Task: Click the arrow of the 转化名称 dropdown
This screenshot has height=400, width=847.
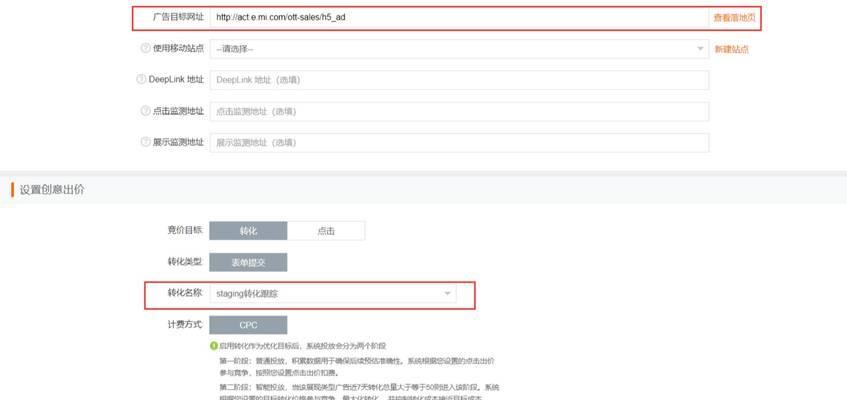Action: tap(447, 294)
